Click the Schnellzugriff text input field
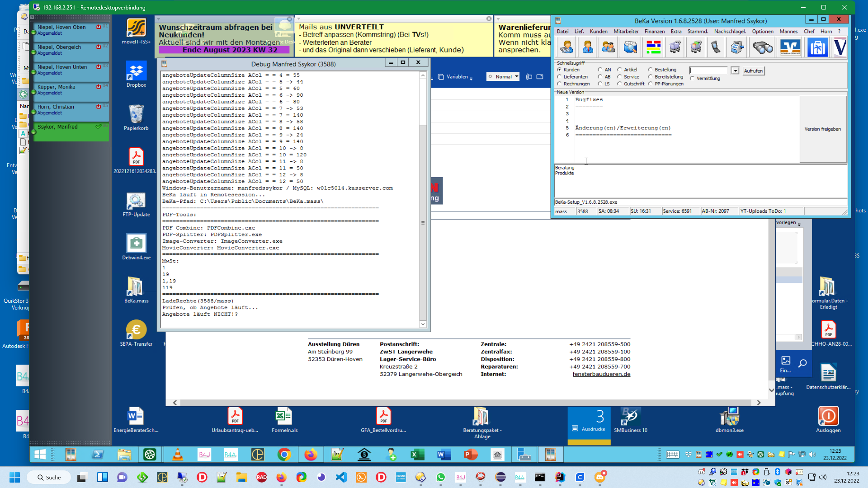 click(x=709, y=71)
